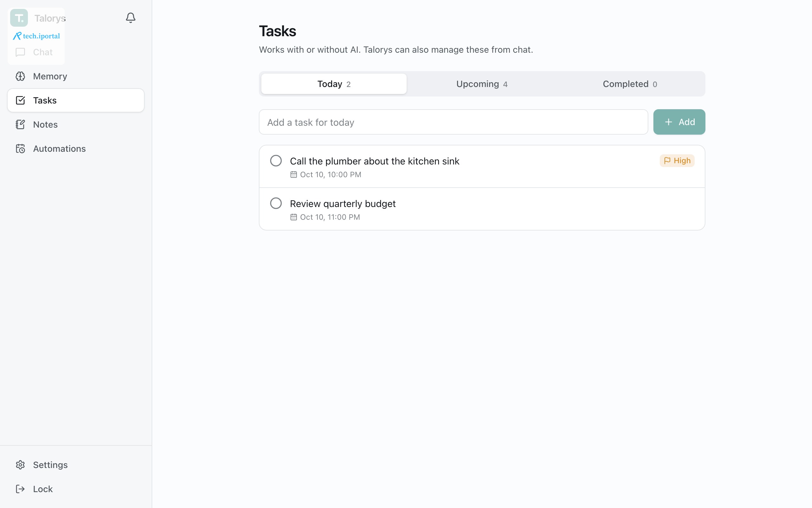Open 'Review quarterly budget' task title
The image size is (812, 508).
[x=343, y=204]
